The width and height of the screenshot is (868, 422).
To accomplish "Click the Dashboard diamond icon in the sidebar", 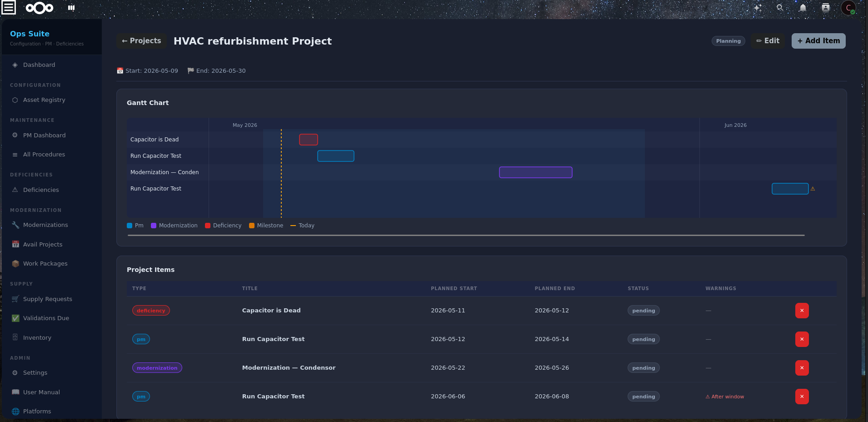I will [15, 65].
